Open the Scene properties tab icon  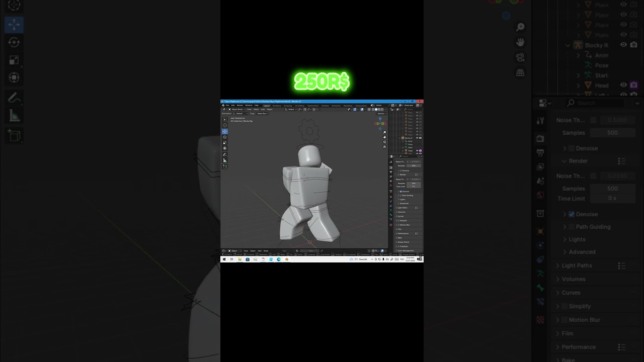[x=391, y=181]
